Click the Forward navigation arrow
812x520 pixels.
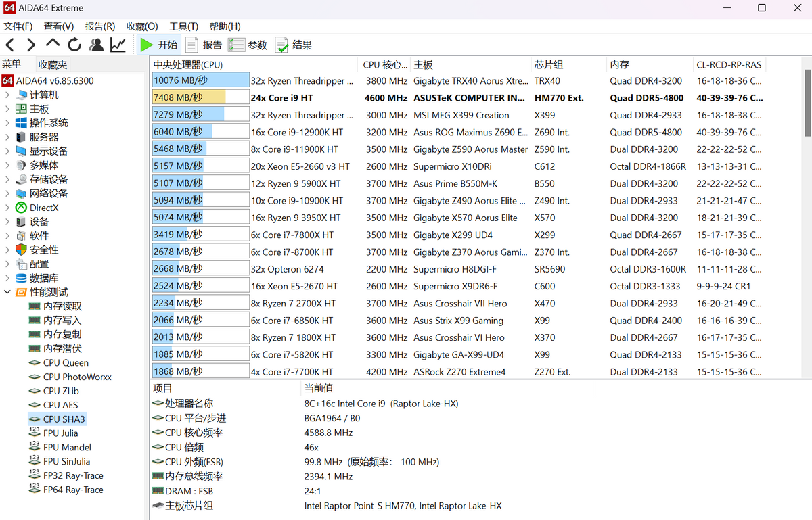point(31,45)
